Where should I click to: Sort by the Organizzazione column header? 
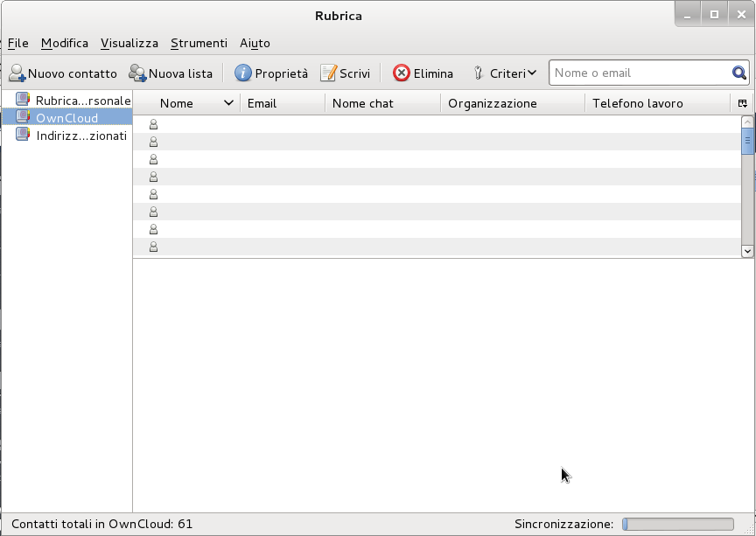[511, 103]
